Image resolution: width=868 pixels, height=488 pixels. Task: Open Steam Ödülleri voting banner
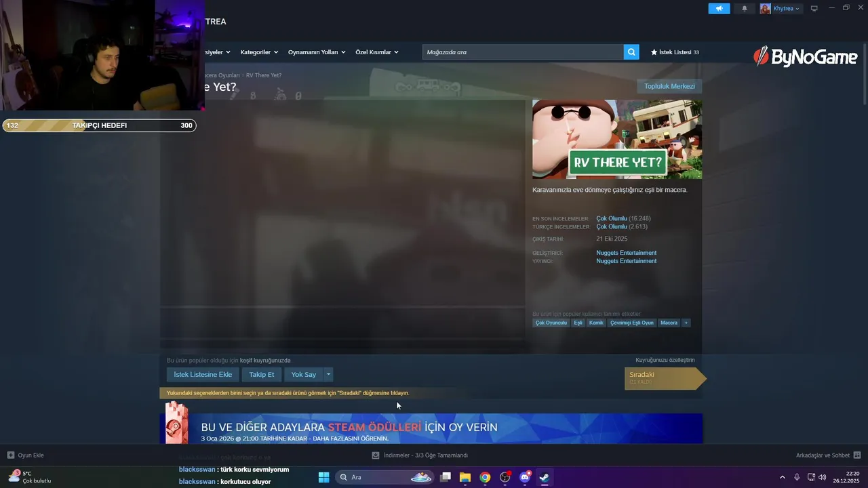pos(431,428)
